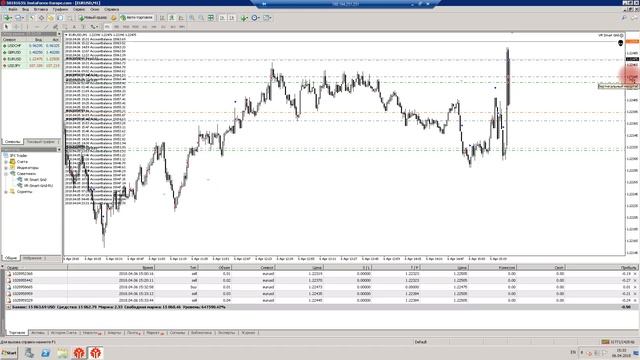The height and width of the screenshot is (360, 640).
Task: Switch to Эксперты terminal tab
Action: coord(226,333)
